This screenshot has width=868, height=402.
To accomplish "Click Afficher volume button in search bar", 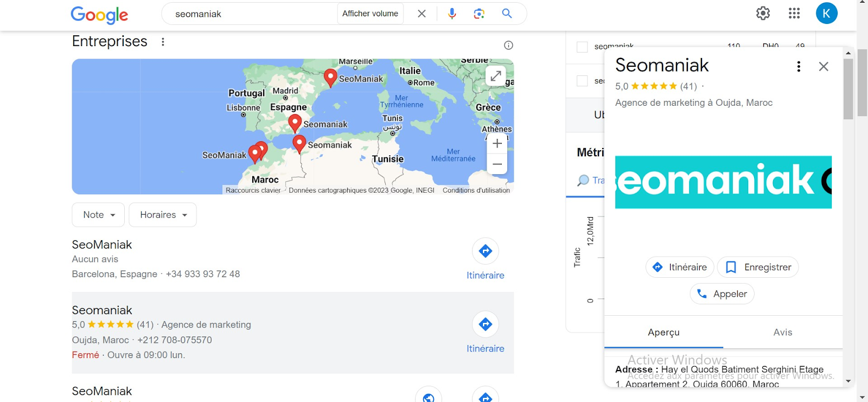I will tap(370, 14).
